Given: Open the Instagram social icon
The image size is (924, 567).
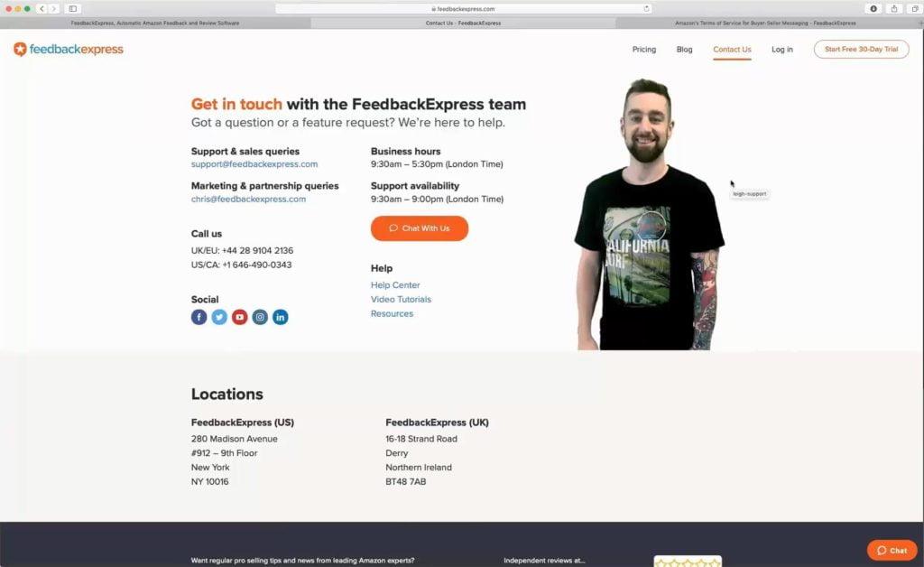Looking at the screenshot, I should (260, 317).
